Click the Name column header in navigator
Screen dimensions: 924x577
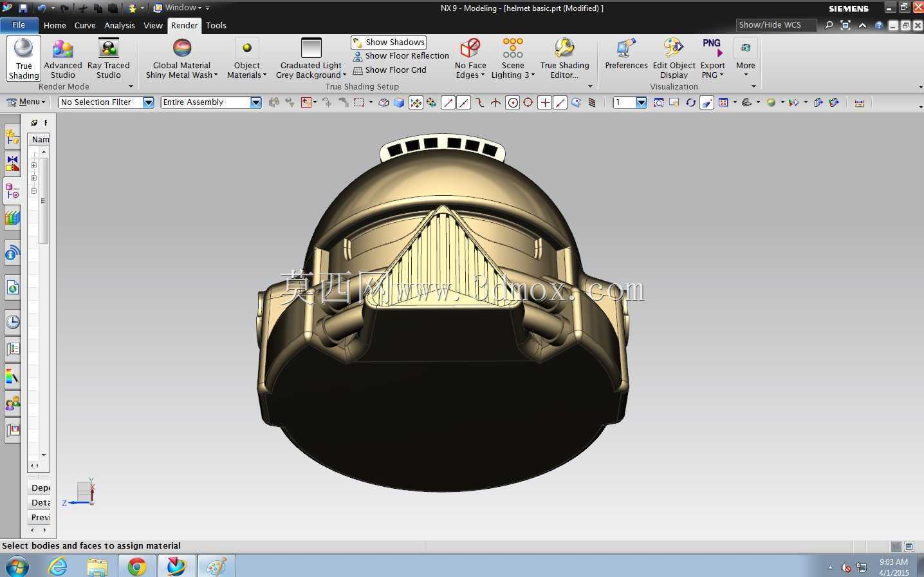pyautogui.click(x=40, y=139)
